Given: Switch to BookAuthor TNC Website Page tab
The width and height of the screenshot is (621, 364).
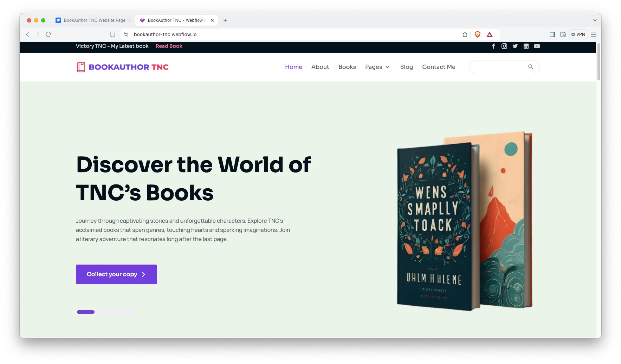Looking at the screenshot, I should tap(93, 20).
